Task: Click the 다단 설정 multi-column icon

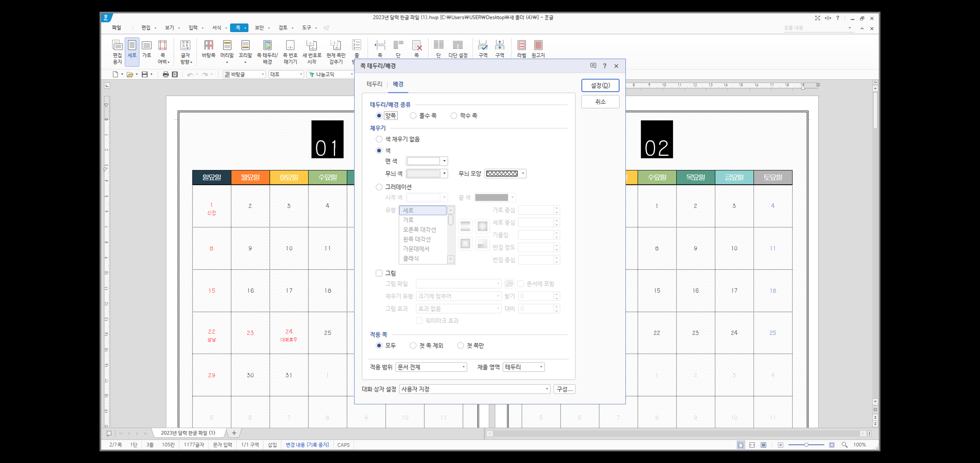Action: click(458, 50)
